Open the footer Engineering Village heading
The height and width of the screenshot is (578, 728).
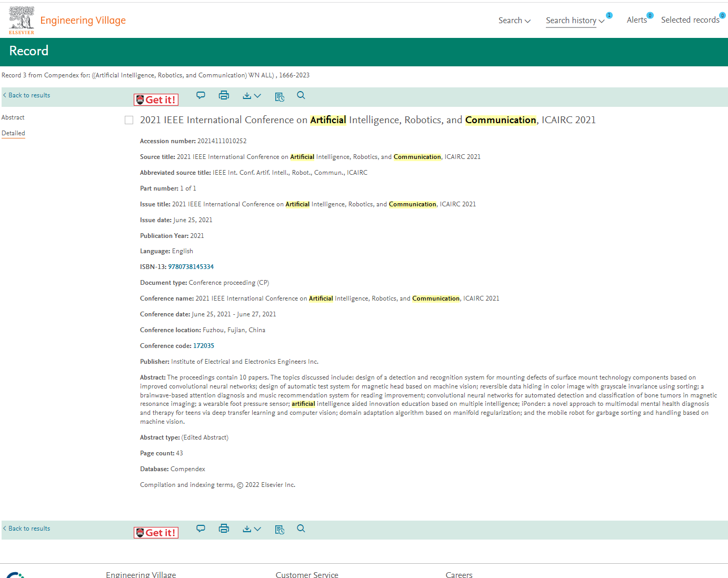141,575
